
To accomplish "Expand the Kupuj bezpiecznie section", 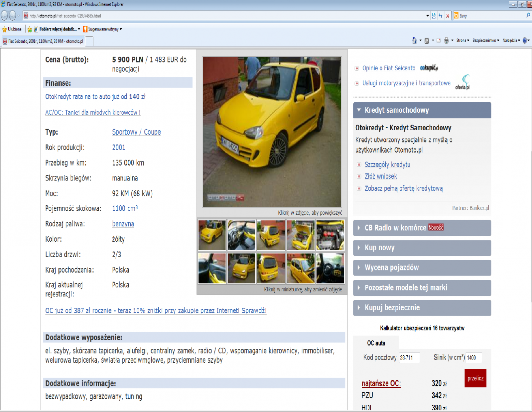I will [x=422, y=308].
